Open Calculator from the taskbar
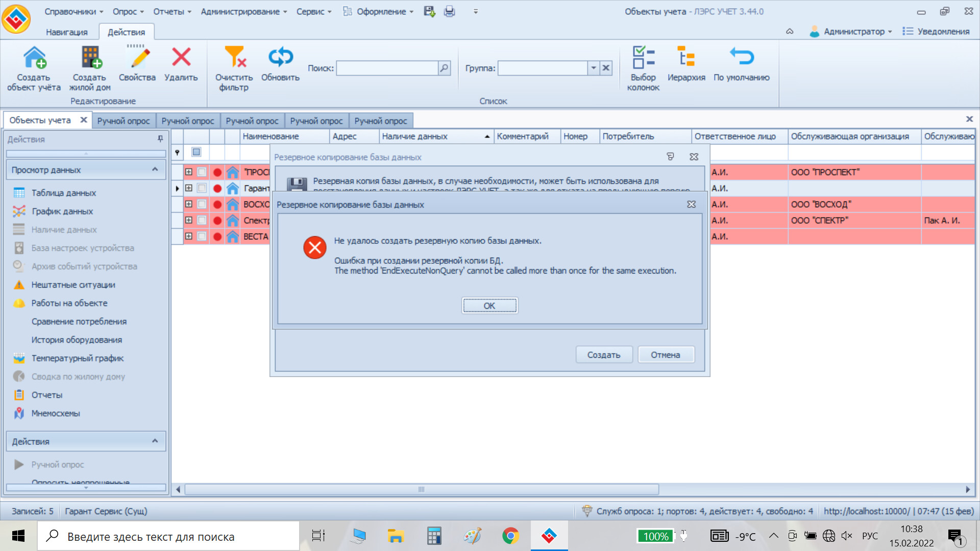Screen dimensions: 980x551 coord(434,536)
